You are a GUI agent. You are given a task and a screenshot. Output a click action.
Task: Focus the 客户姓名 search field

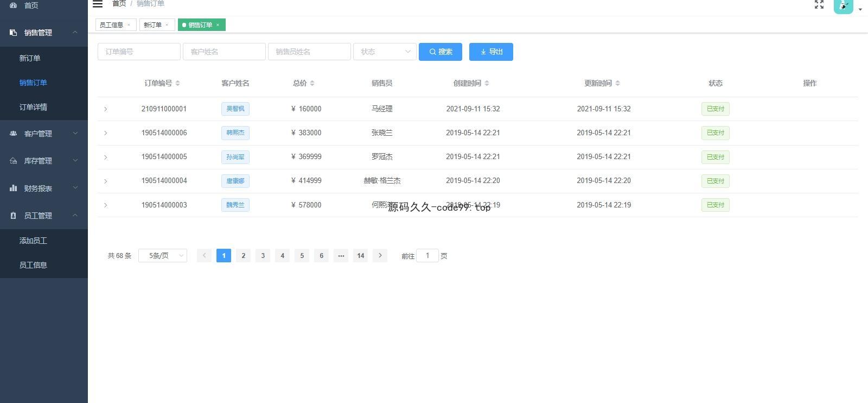[224, 52]
